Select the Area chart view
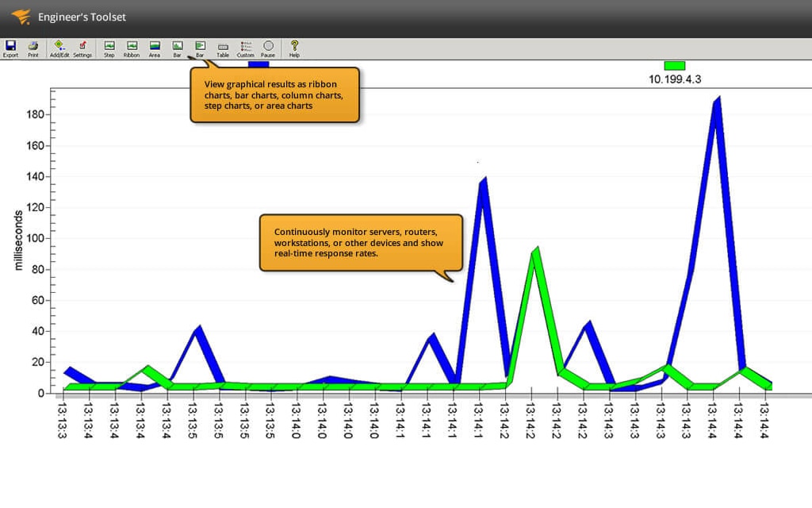Image resolution: width=812 pixels, height=508 pixels. 154,48
